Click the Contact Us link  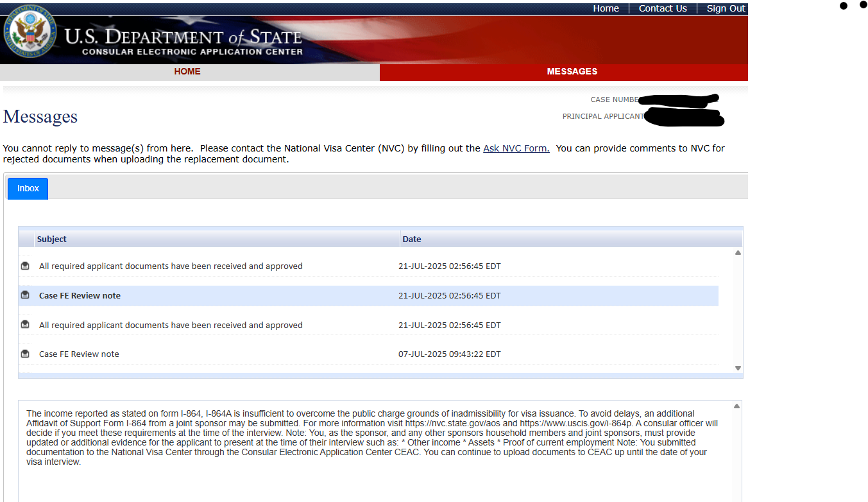pos(663,8)
